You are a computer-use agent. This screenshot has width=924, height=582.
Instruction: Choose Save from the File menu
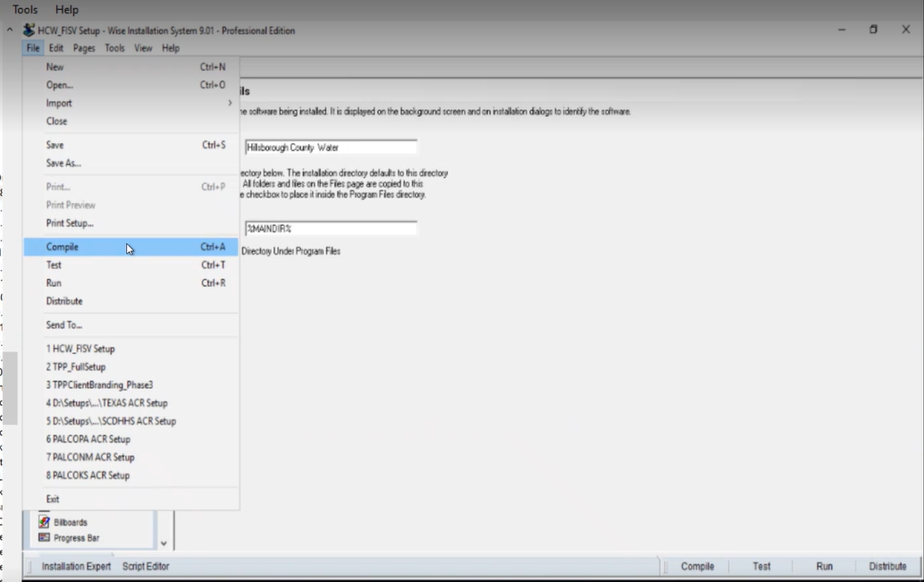pos(130,145)
